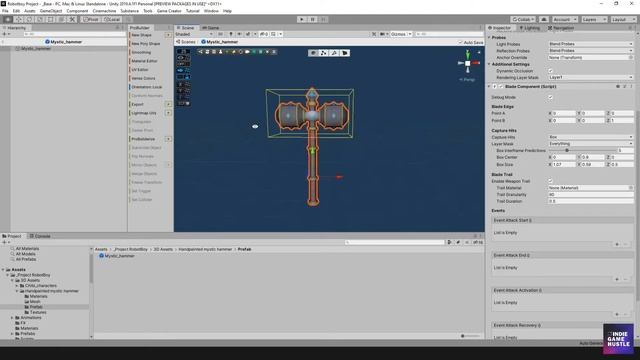Toggle Pivot handle position button
The image size is (640, 360).
(x=91, y=19)
